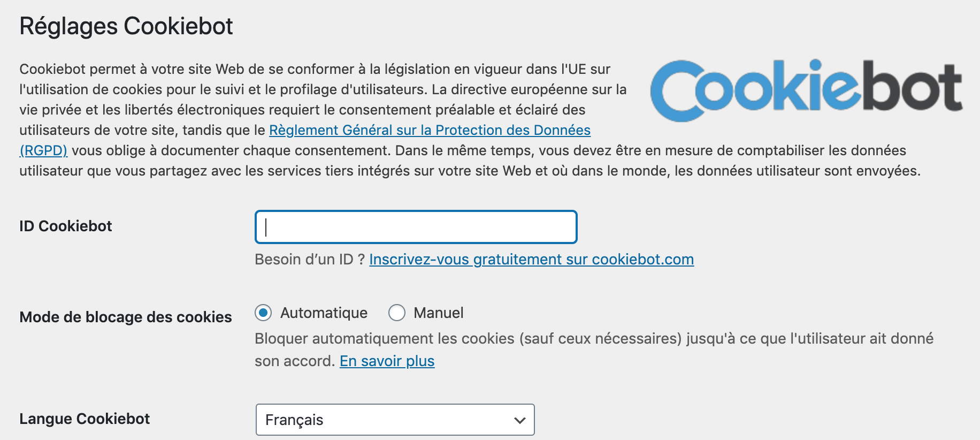Click the 'Langue Cookiebot' label

(x=85, y=419)
